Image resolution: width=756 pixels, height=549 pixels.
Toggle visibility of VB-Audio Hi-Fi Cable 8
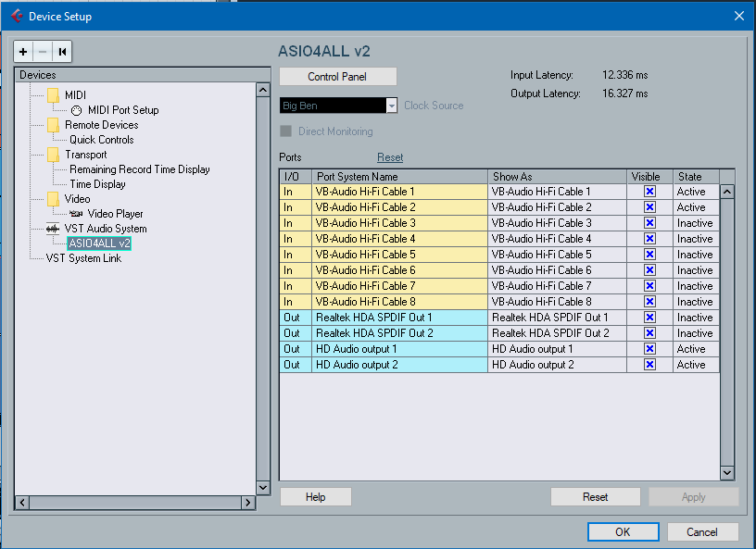click(x=649, y=302)
